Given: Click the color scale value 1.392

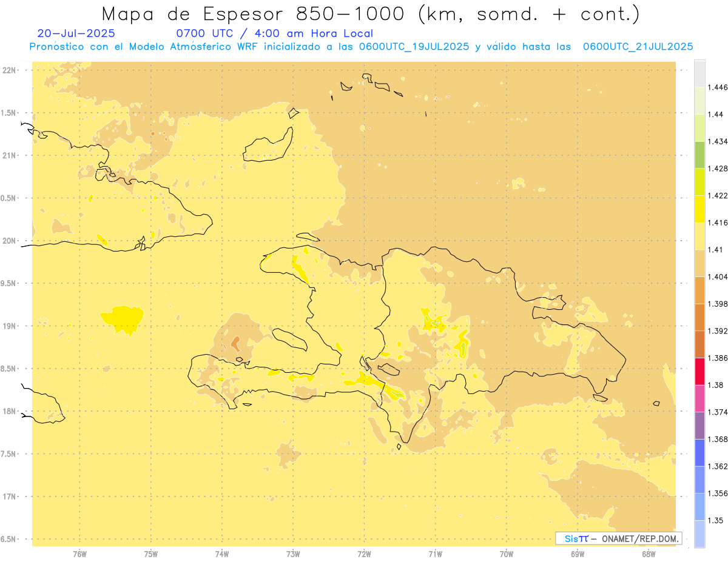Looking at the screenshot, I should [718, 331].
